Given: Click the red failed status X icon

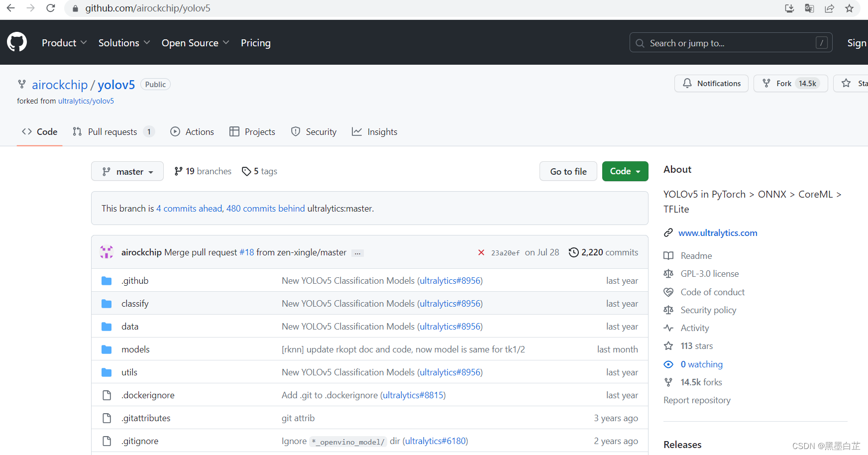Looking at the screenshot, I should click(x=481, y=252).
